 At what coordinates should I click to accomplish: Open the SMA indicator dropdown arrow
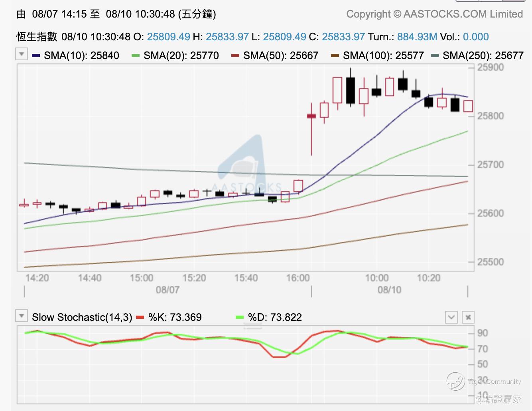pos(22,54)
